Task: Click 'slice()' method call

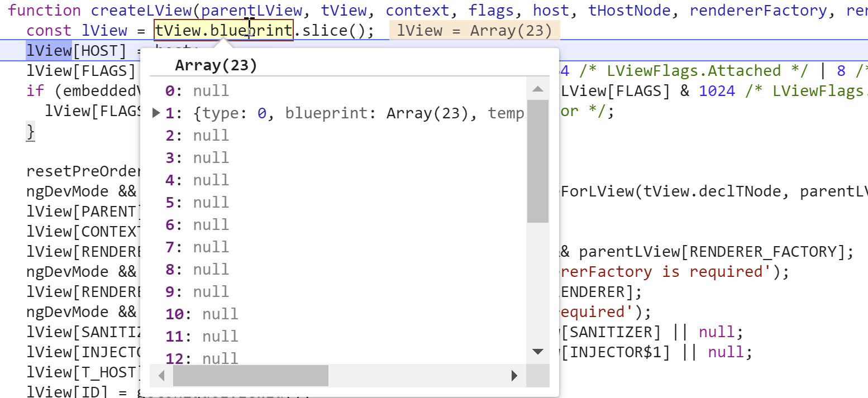Action: [332, 31]
